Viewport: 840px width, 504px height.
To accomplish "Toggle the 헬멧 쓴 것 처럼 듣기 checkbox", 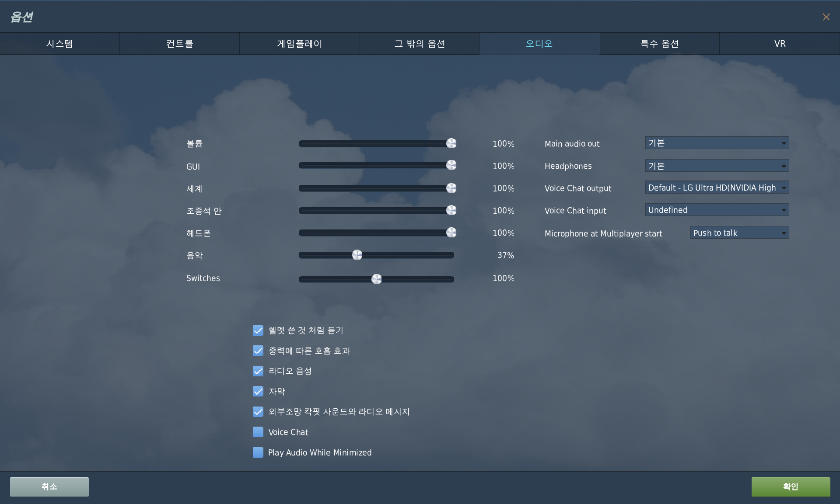I will (x=258, y=330).
